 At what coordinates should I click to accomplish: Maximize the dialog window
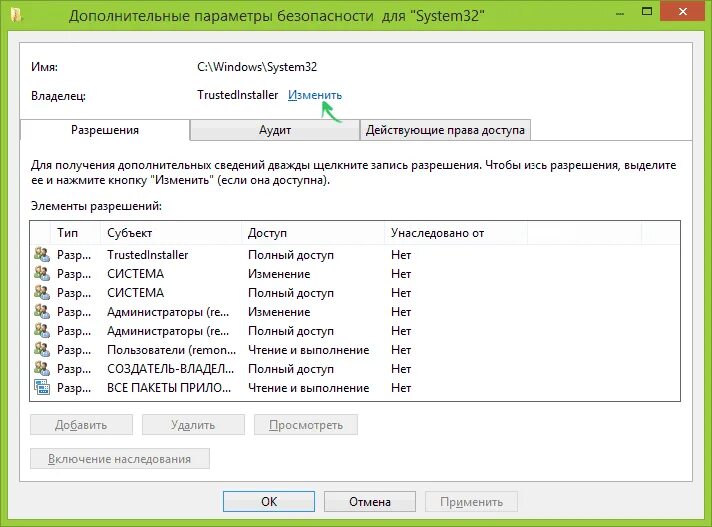(x=647, y=12)
